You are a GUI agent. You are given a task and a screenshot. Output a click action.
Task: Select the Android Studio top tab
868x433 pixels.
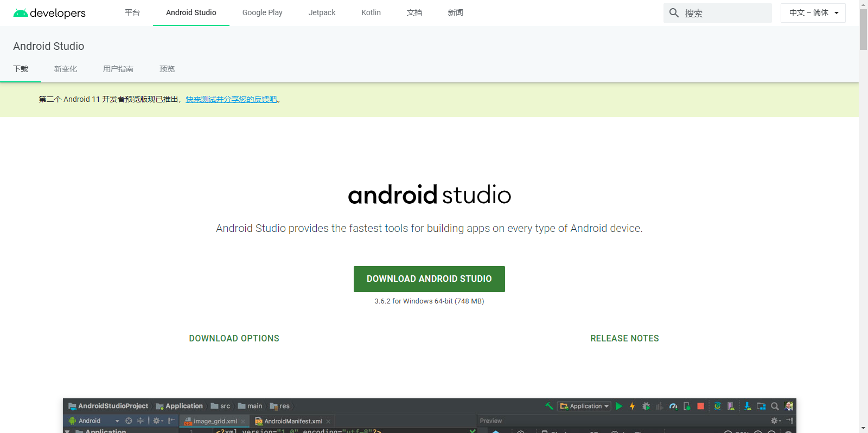(191, 12)
